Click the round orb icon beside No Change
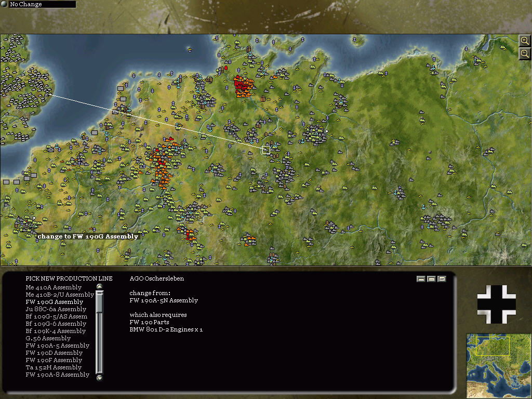 4,4
